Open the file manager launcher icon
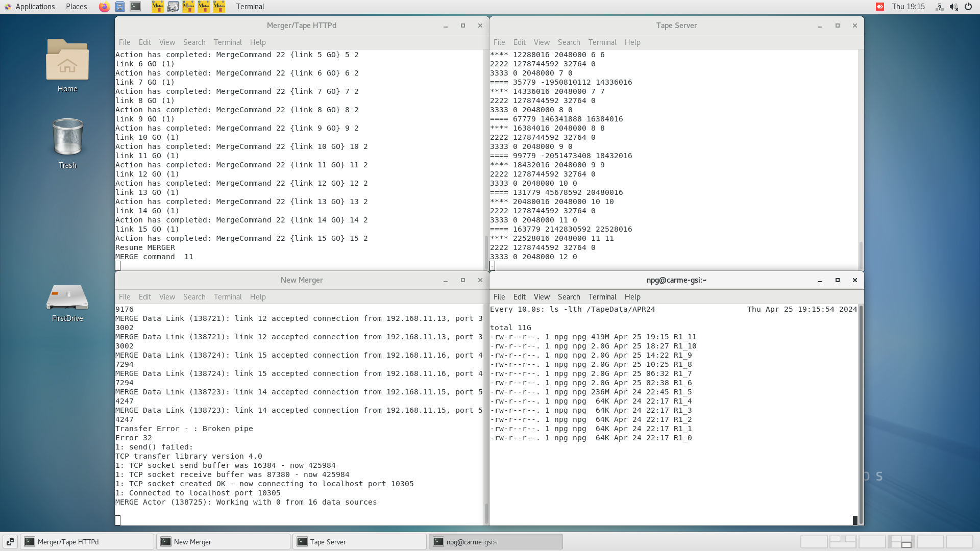The width and height of the screenshot is (980, 551). [120, 7]
